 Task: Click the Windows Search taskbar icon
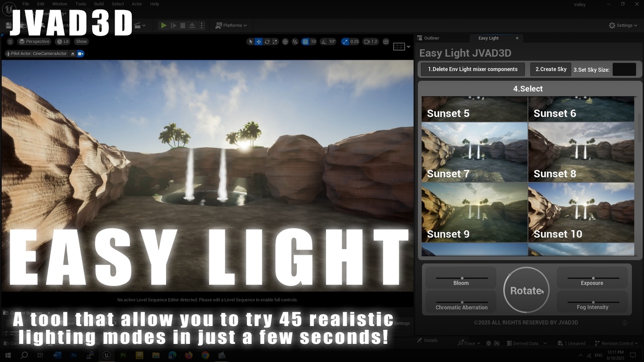click(x=24, y=355)
